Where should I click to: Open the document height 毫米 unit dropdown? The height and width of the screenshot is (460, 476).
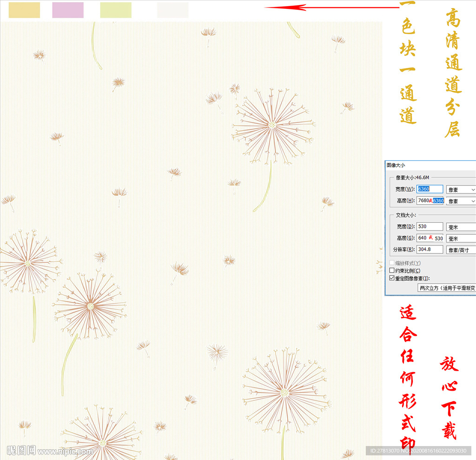[461, 239]
